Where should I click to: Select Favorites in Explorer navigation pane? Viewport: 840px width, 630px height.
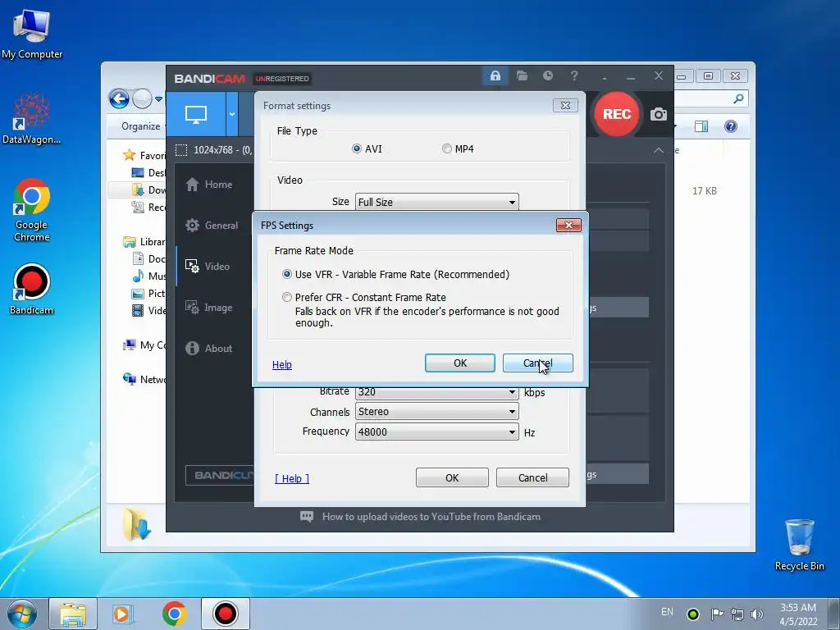(x=144, y=155)
